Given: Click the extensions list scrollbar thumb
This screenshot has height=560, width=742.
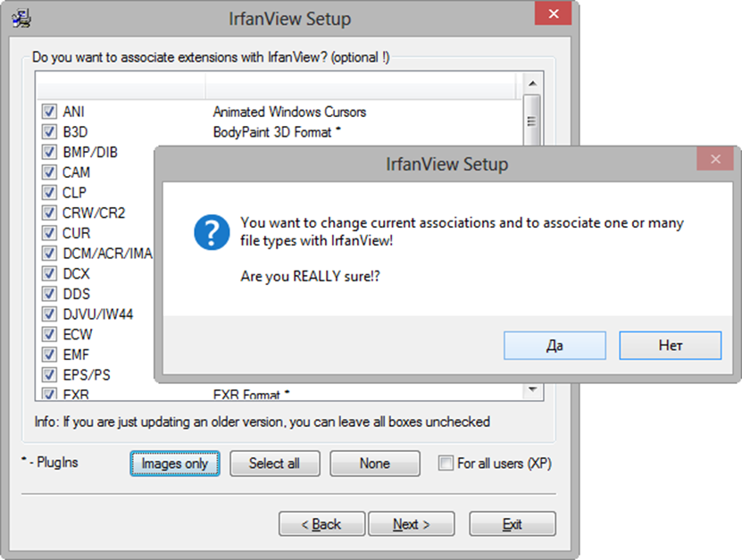Looking at the screenshot, I should coord(532,121).
